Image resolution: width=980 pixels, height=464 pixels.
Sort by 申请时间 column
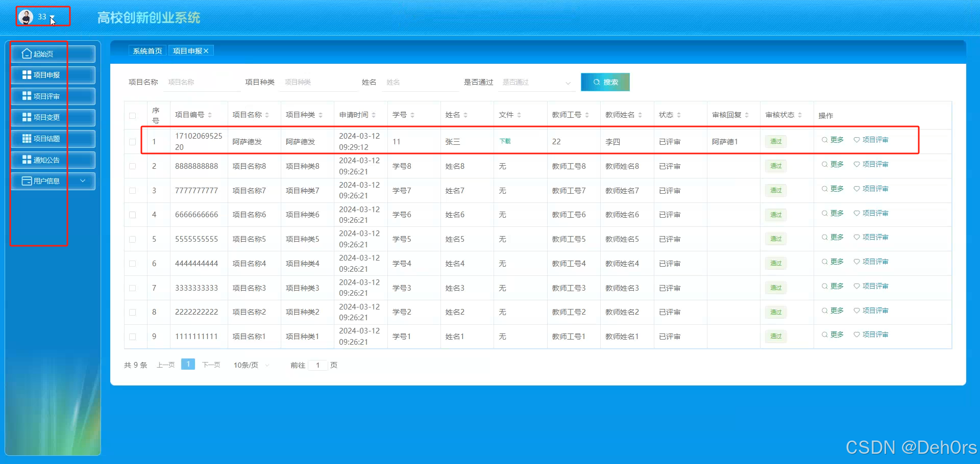tap(374, 115)
